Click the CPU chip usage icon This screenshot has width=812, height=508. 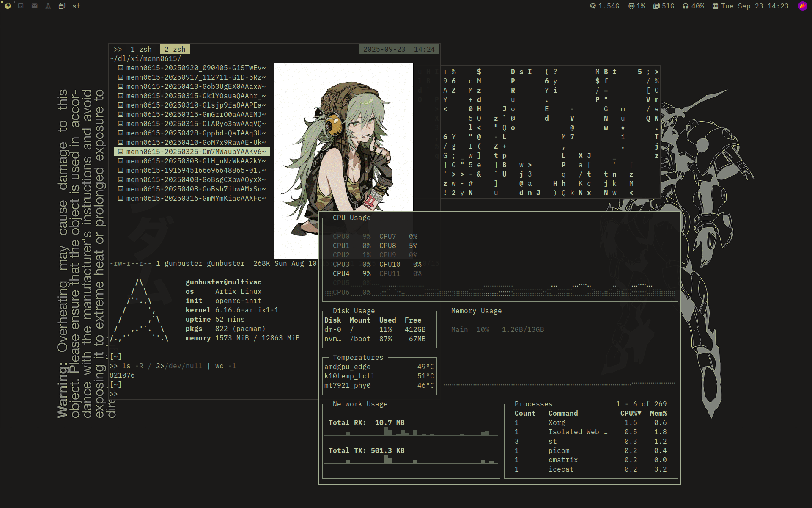631,6
